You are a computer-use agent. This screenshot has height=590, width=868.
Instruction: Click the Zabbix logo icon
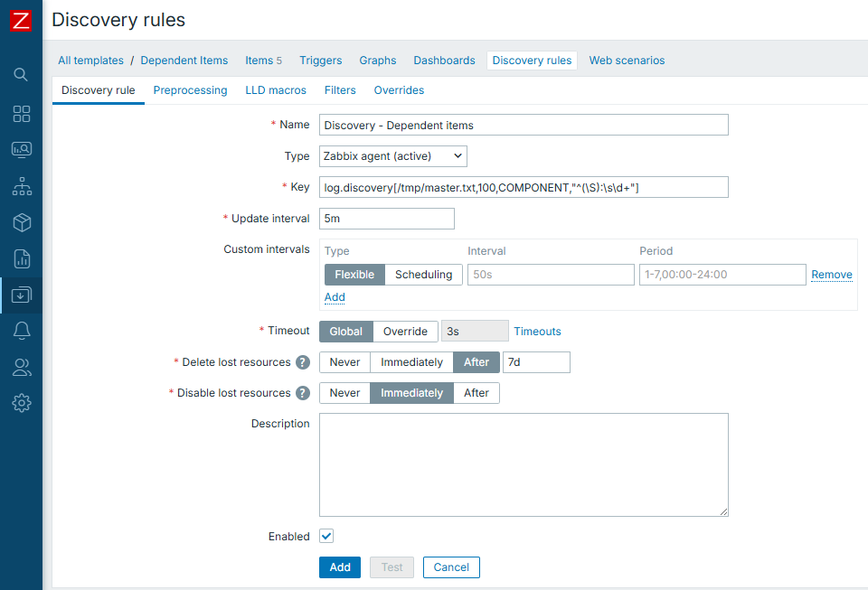click(21, 21)
